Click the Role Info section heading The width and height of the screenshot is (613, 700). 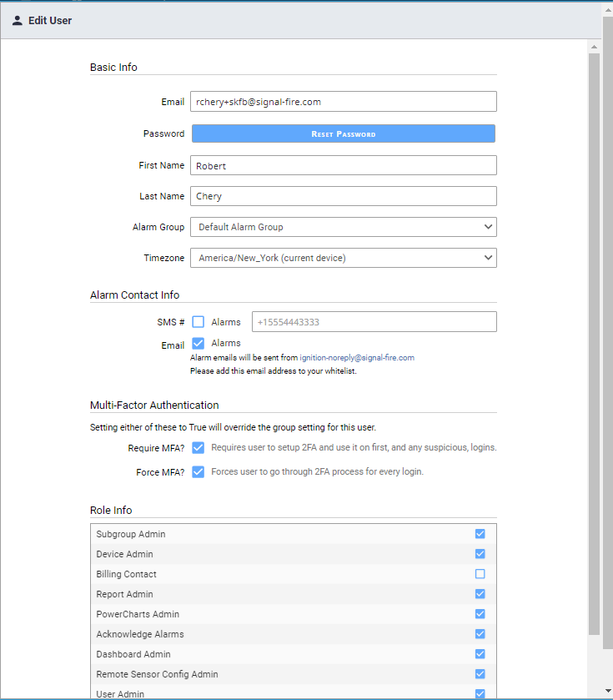click(x=111, y=511)
